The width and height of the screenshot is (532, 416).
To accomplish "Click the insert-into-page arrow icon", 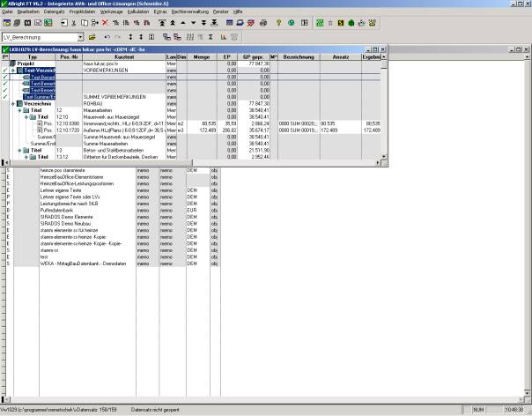I will pos(63,23).
